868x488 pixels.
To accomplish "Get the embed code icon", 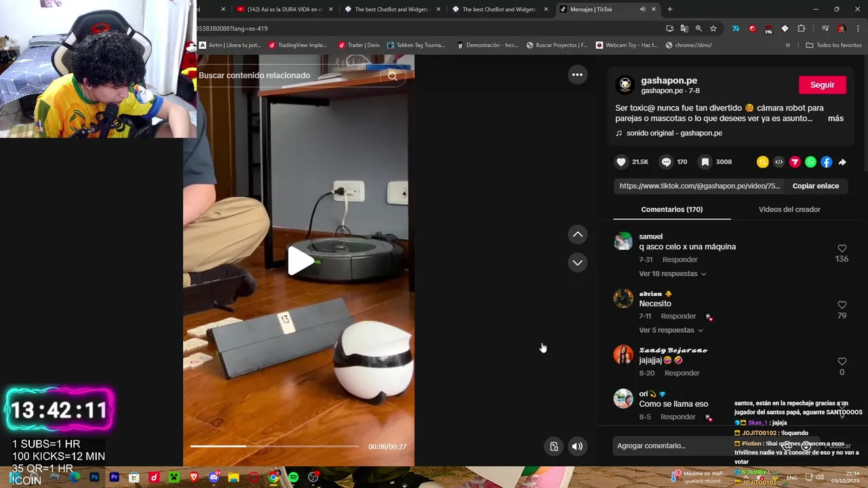I will click(x=778, y=162).
